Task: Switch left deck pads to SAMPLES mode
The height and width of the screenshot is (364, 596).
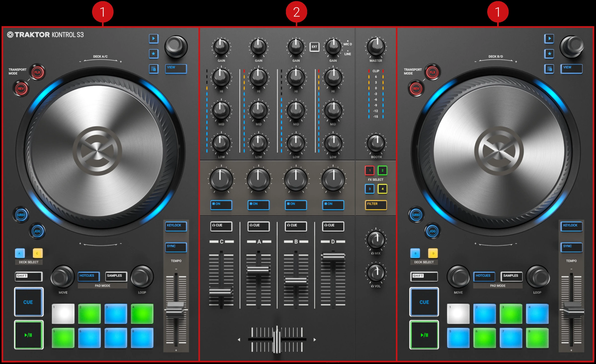Action: pyautogui.click(x=116, y=277)
